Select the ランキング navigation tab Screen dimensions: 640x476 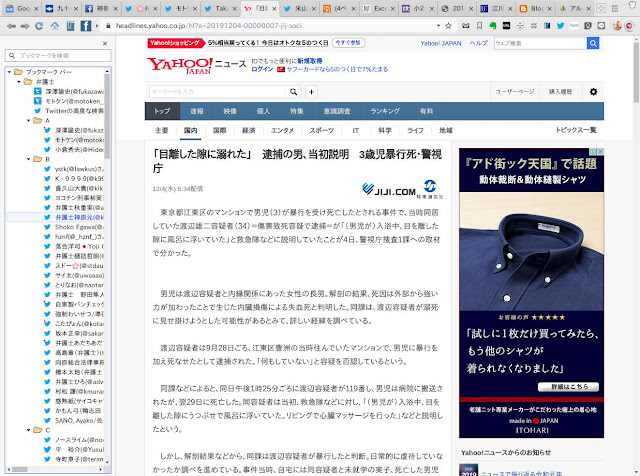click(x=385, y=111)
